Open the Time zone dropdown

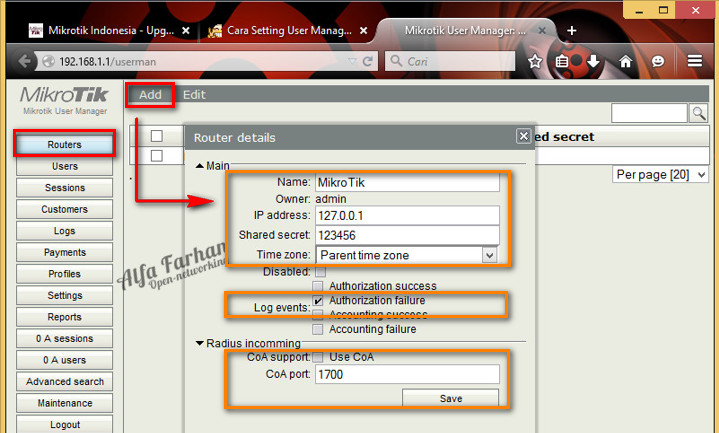point(407,255)
